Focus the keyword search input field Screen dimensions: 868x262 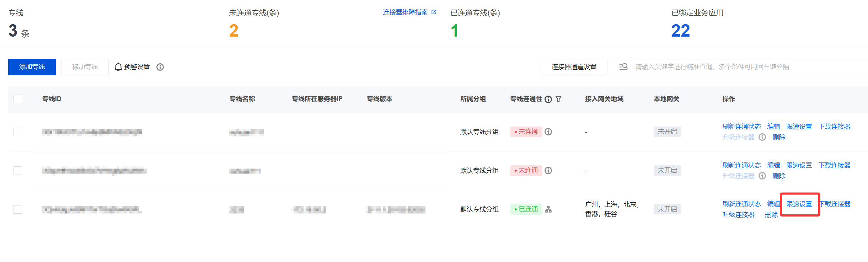pos(746,67)
